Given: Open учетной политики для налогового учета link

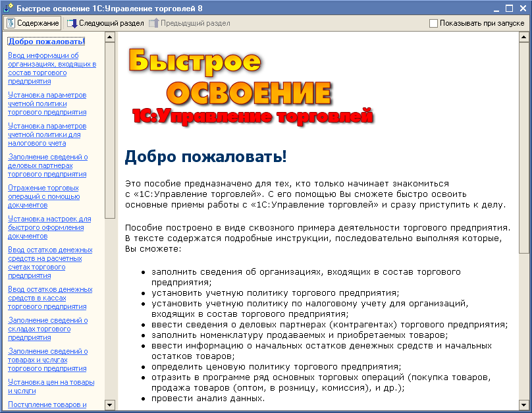Looking at the screenshot, I should click(x=47, y=134).
